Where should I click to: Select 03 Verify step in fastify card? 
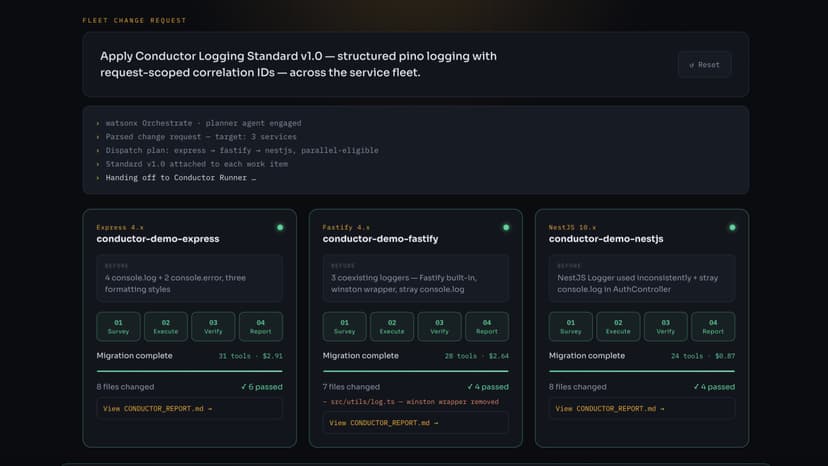439,327
